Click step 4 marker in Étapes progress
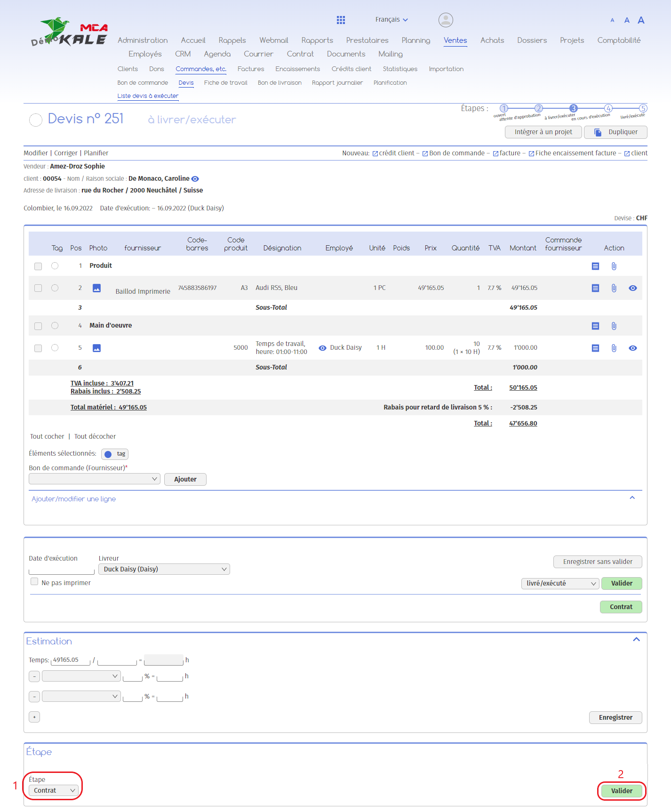Viewport: 671px width, 812px height. [608, 109]
